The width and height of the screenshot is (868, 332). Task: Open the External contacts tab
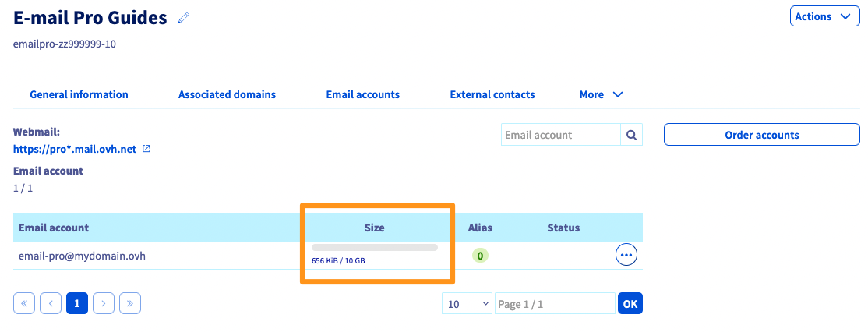(x=492, y=94)
